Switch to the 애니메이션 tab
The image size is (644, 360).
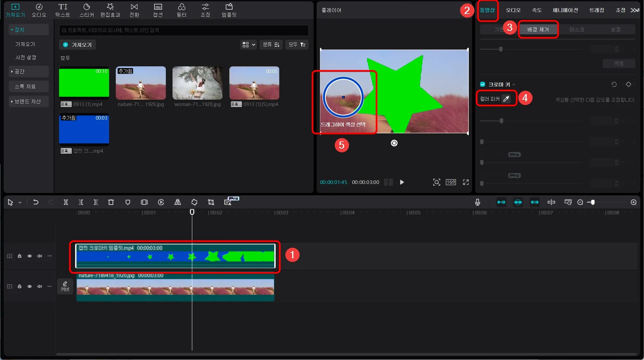tap(565, 10)
